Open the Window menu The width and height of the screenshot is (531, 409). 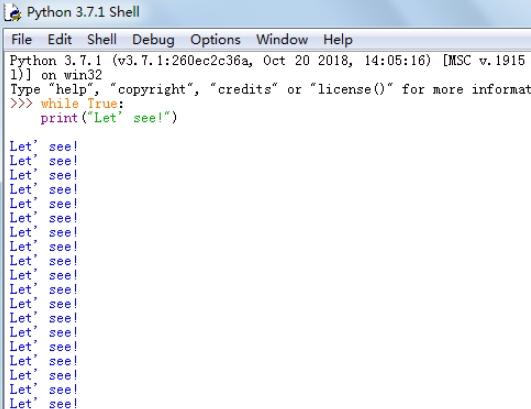pos(282,40)
